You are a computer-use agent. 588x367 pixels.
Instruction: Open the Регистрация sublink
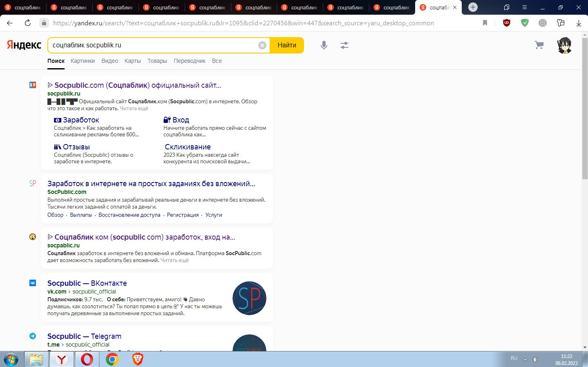coord(183,215)
